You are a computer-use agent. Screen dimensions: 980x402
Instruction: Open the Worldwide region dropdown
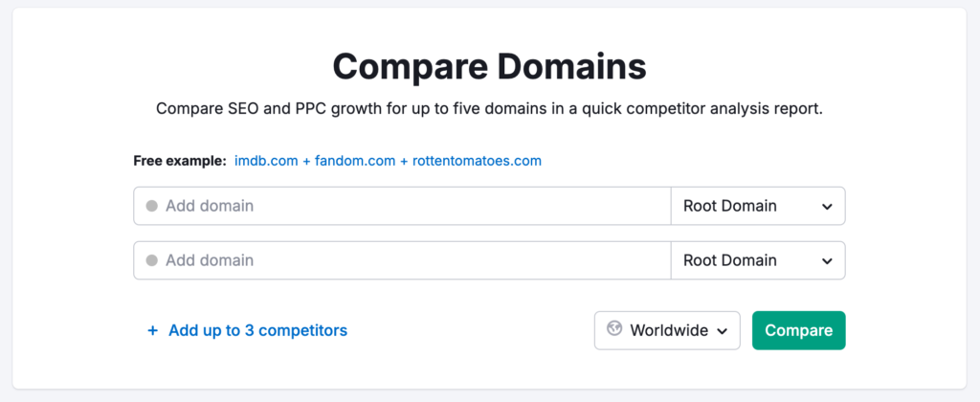click(x=668, y=330)
